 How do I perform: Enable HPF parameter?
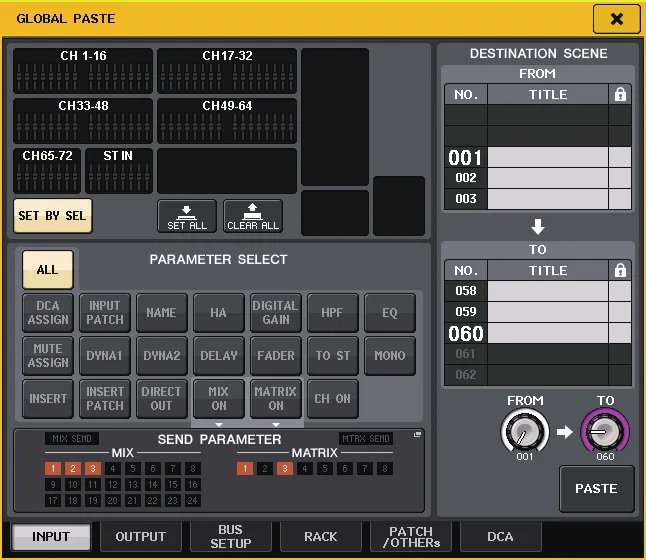tap(332, 313)
